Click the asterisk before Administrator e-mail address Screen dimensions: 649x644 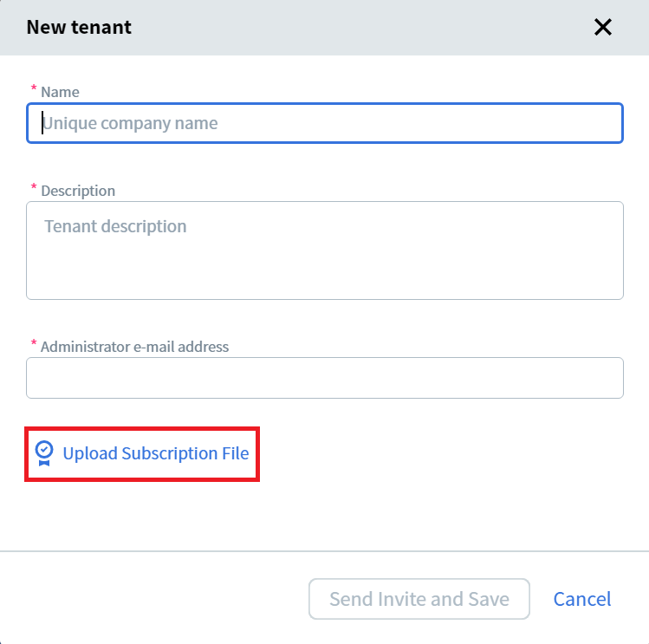34,345
